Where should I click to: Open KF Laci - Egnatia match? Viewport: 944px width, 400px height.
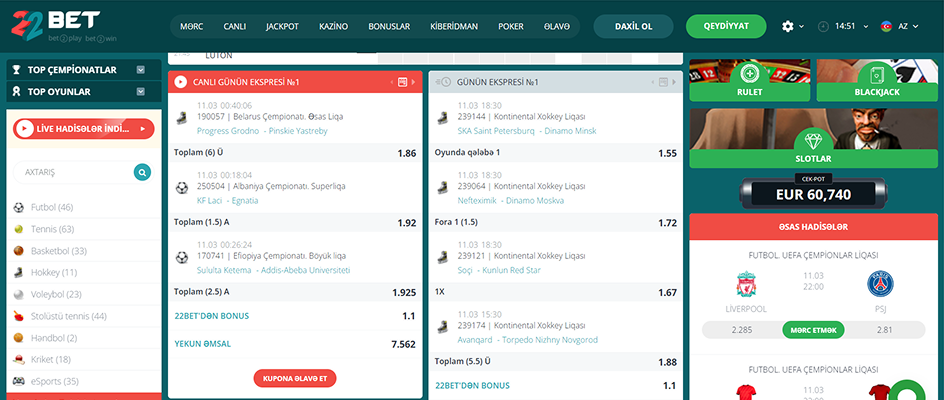[x=228, y=201]
